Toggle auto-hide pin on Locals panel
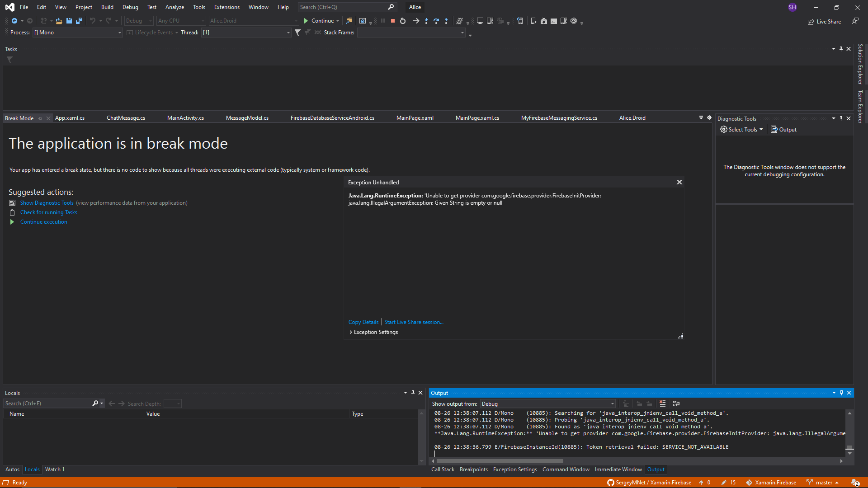 click(413, 393)
